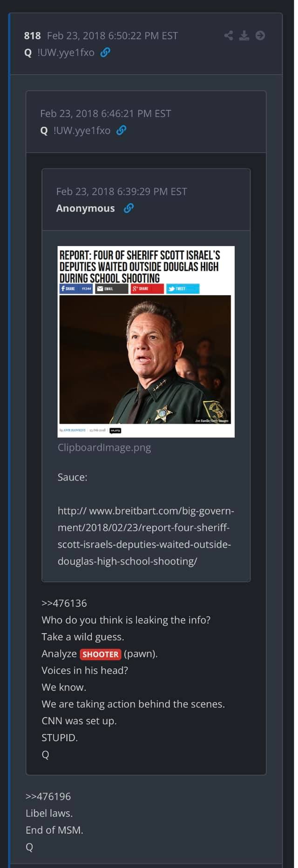
Task: Open the link icon beside Anonymous
Action: (129, 208)
